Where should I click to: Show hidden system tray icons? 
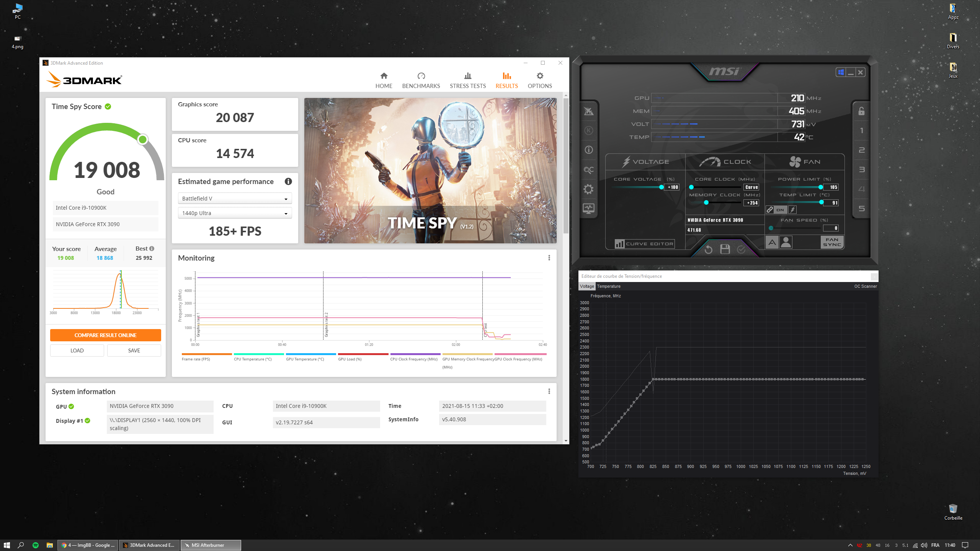click(x=850, y=545)
